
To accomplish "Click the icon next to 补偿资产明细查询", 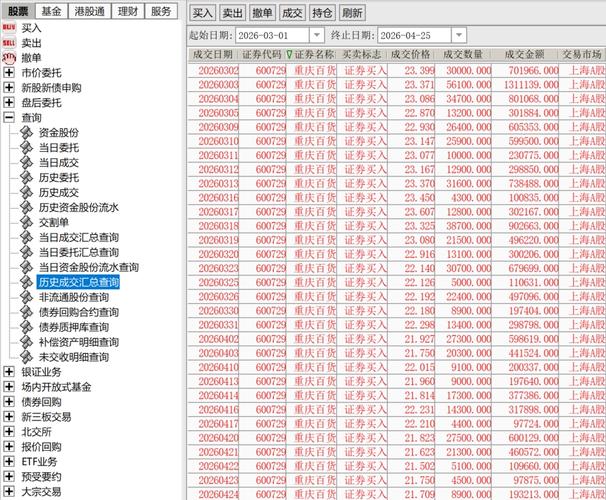I will 26,342.
